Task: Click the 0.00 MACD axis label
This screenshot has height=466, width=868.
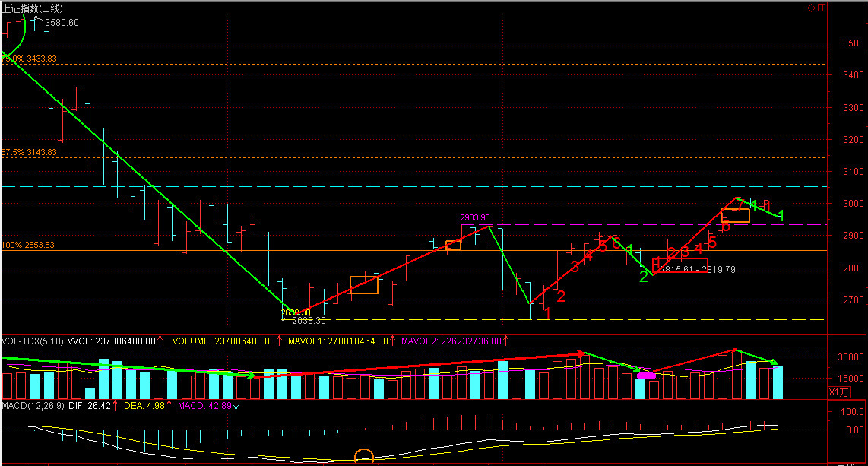Action: coord(855,430)
